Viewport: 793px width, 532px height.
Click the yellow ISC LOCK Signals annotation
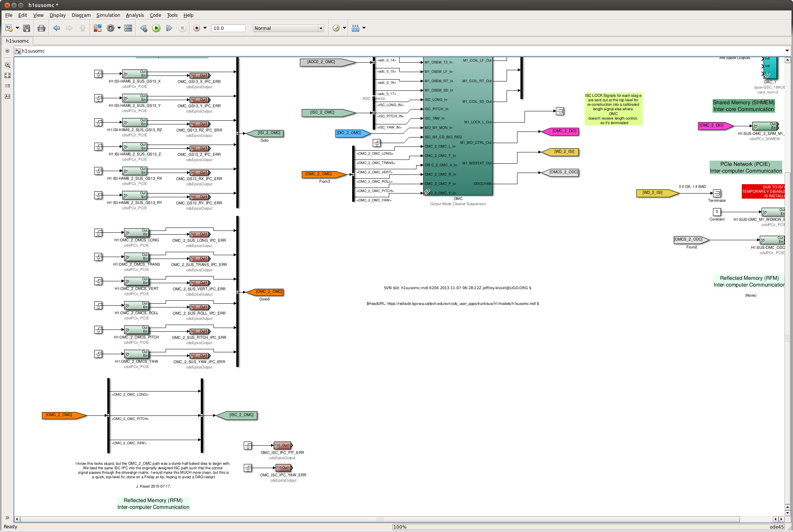coord(614,109)
